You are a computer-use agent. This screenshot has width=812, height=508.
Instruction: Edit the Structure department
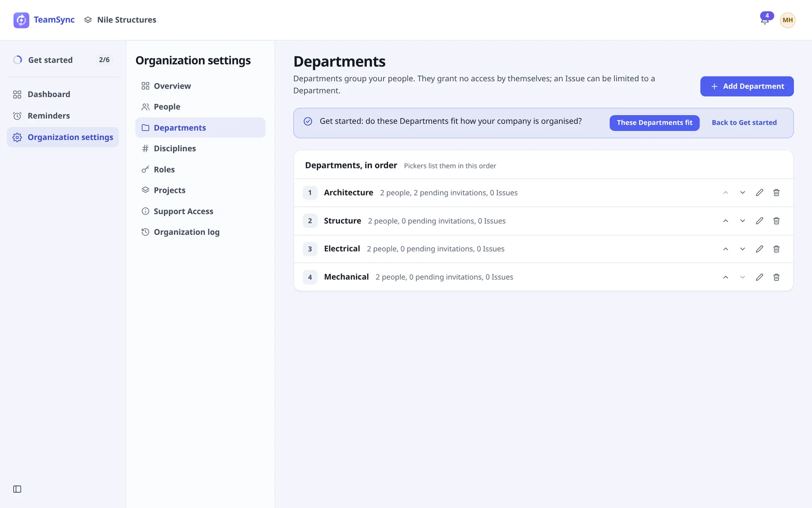pos(760,221)
